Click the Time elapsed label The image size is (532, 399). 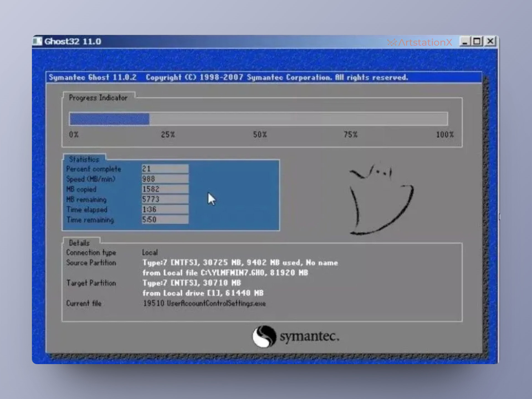(87, 210)
